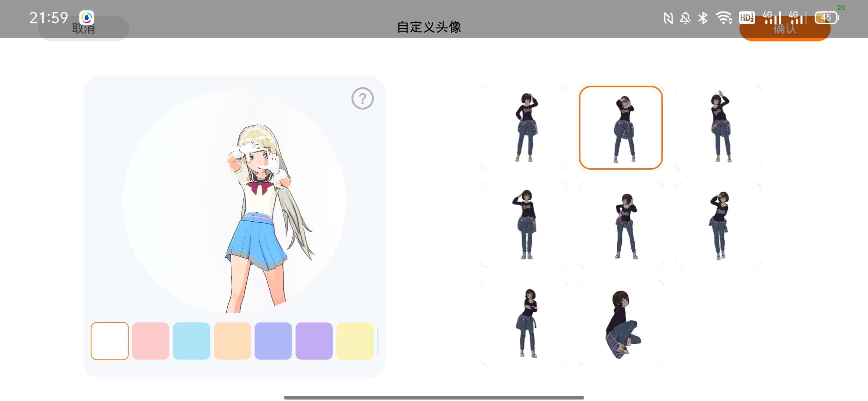Select the salute pose in second row left

[x=523, y=225]
